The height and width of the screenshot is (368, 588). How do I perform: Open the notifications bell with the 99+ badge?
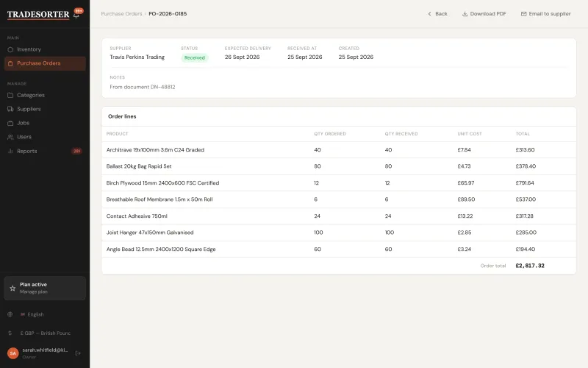click(x=76, y=15)
